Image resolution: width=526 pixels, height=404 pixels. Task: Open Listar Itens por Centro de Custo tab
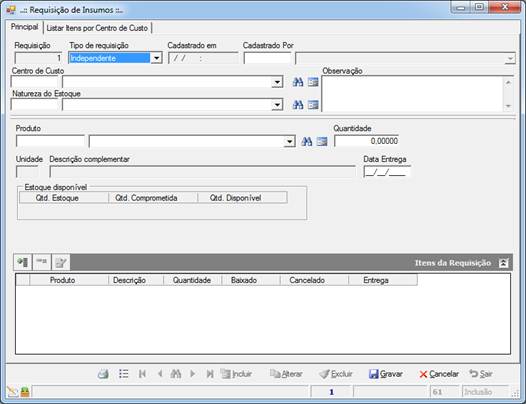97,28
